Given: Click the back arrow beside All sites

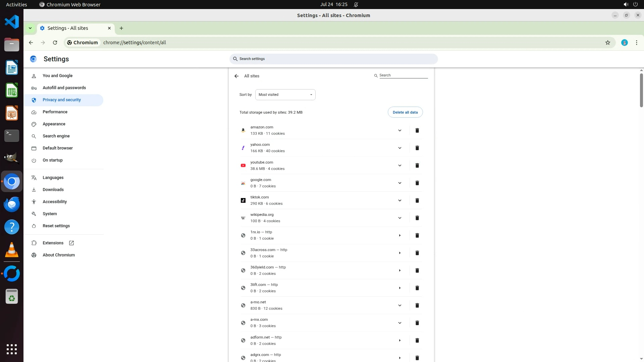Looking at the screenshot, I should pos(236,76).
